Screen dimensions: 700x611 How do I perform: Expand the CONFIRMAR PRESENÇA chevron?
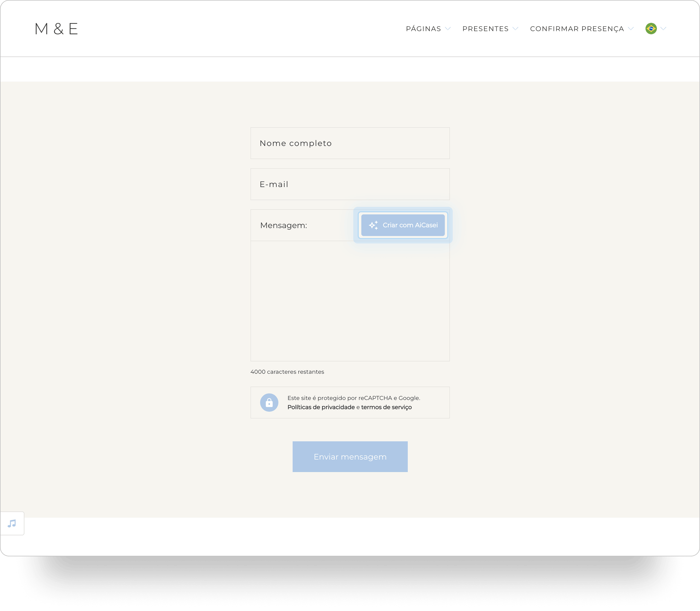[x=630, y=29]
